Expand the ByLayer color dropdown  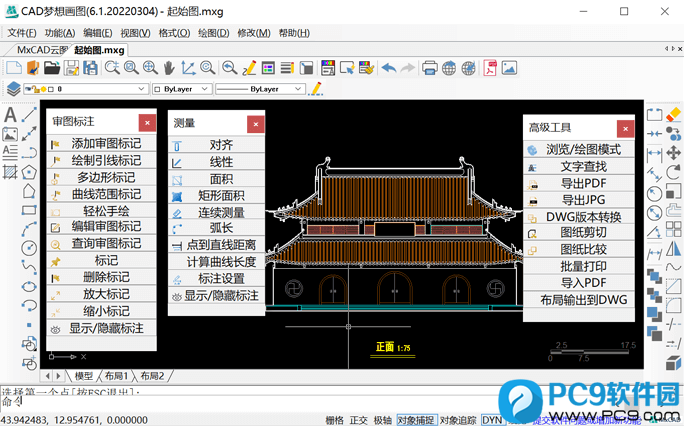click(x=204, y=89)
